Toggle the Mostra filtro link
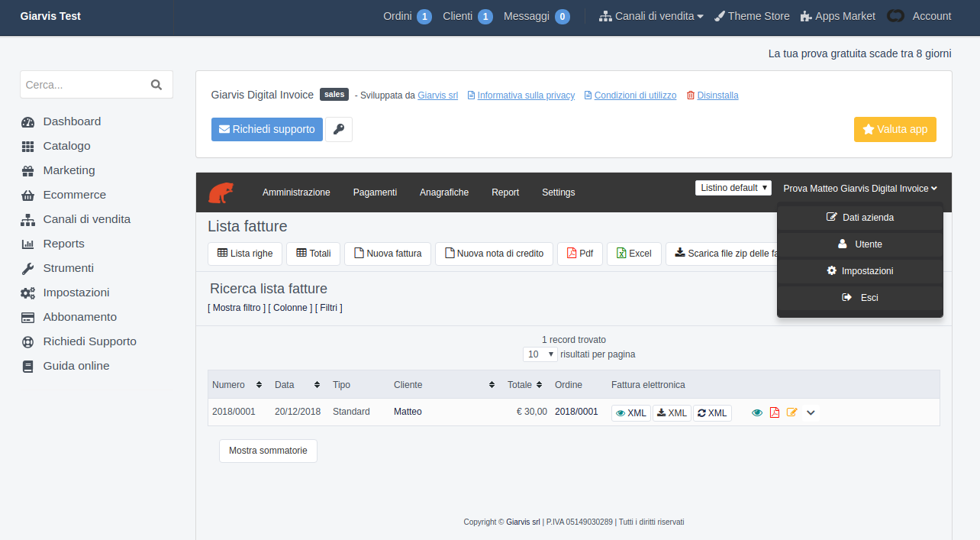The height and width of the screenshot is (540, 980). coord(237,308)
